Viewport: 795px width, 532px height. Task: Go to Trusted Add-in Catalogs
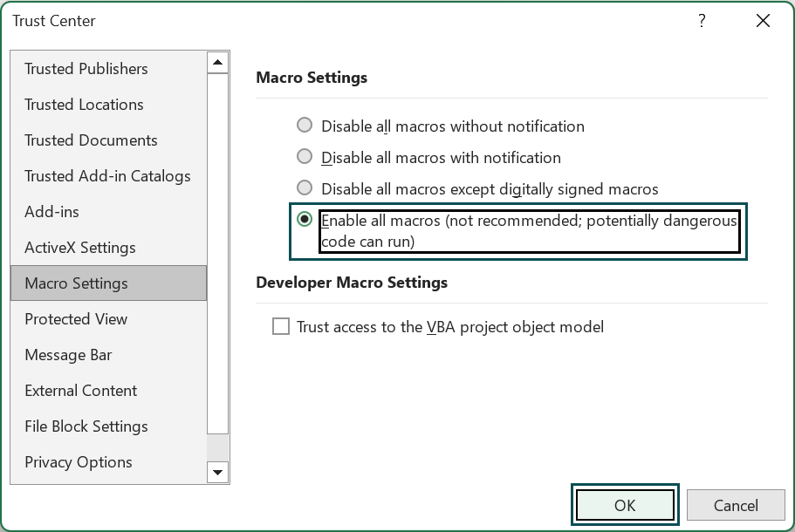pos(108,176)
